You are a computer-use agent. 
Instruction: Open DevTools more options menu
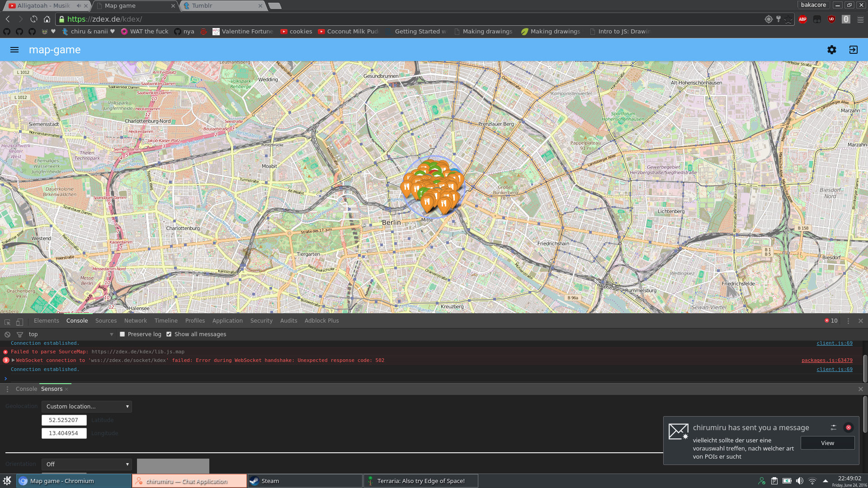(x=849, y=321)
